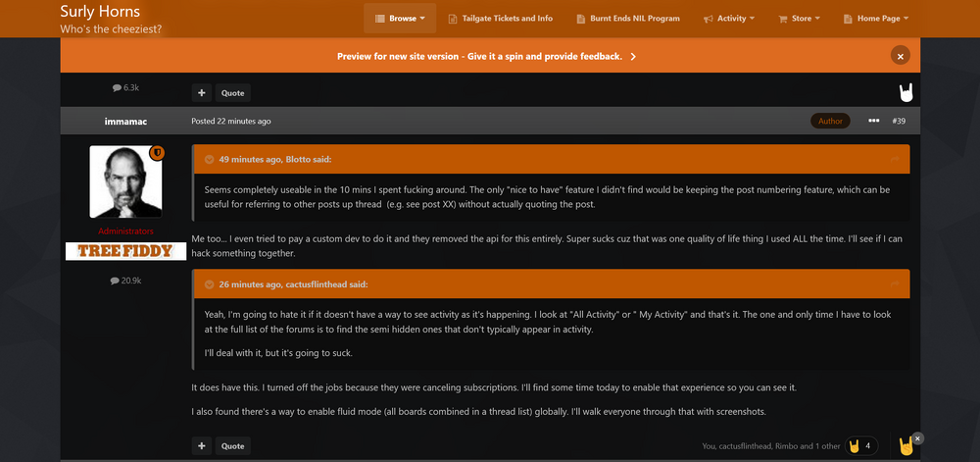Collapse the Blotto quote using its chevron toggle

click(x=209, y=159)
